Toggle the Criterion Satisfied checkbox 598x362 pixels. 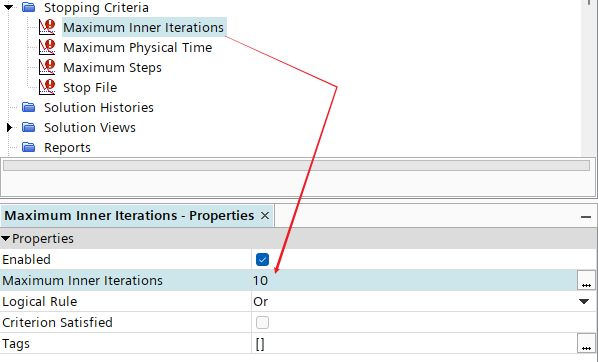point(262,322)
